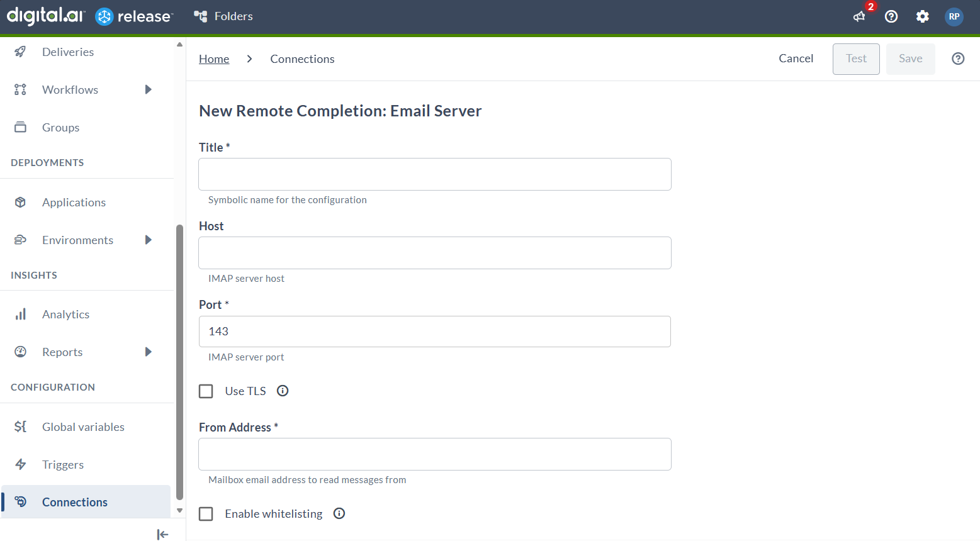Screen dimensions: 980x541
Task: Open settings with the gear icon
Action: point(923,16)
